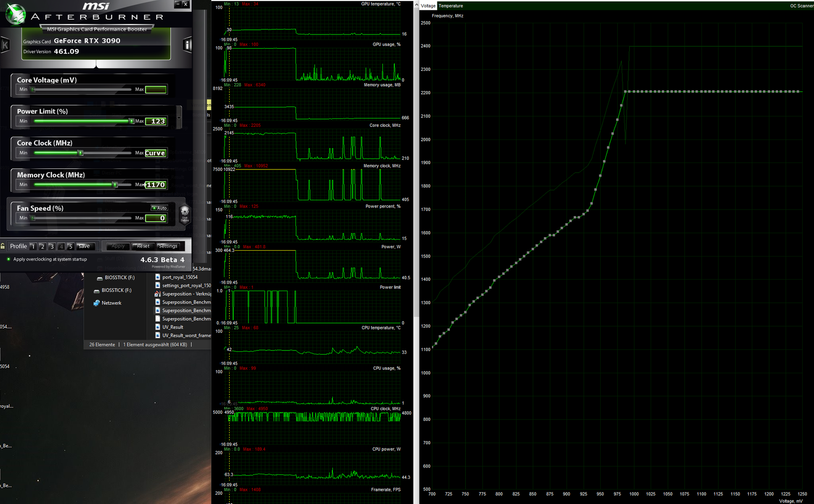The width and height of the screenshot is (814, 504).
Task: Click the 4.6.3 Beta 4 version text
Action: [162, 260]
